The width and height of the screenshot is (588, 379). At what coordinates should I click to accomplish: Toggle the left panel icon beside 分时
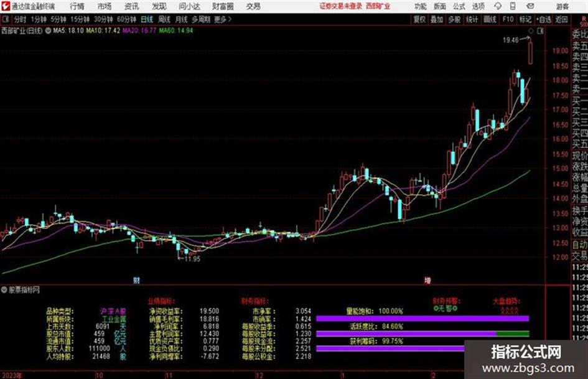[x=6, y=19]
